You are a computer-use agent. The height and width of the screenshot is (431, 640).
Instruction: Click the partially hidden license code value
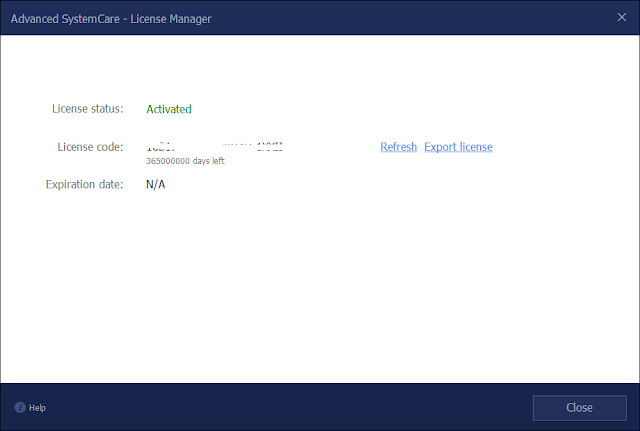(214, 147)
